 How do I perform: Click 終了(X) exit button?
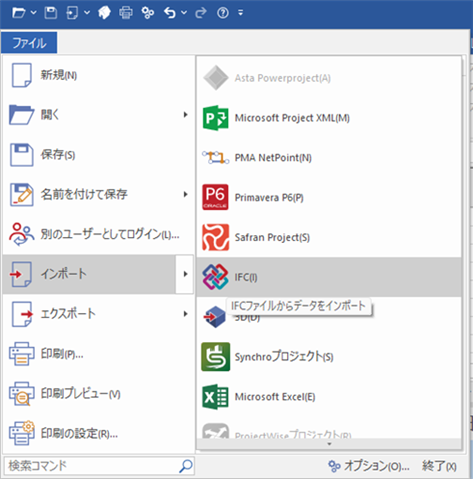click(x=439, y=466)
